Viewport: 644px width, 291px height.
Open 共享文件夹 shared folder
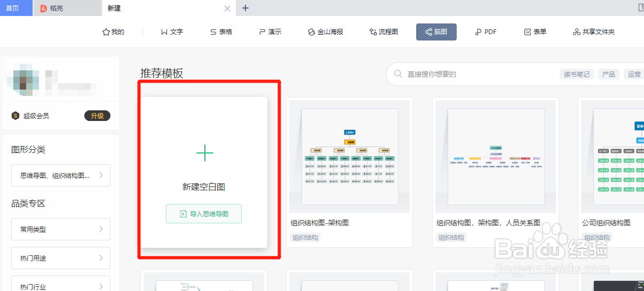[593, 32]
